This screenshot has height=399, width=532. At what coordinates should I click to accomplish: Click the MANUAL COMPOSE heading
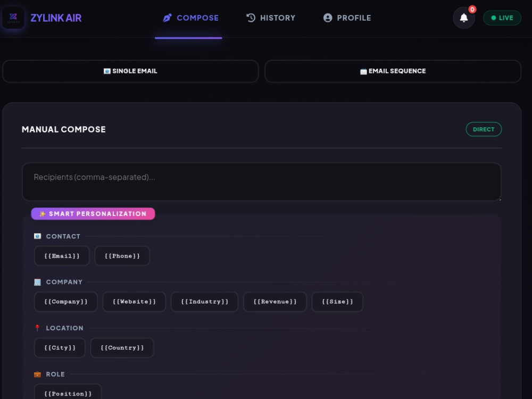coord(64,129)
